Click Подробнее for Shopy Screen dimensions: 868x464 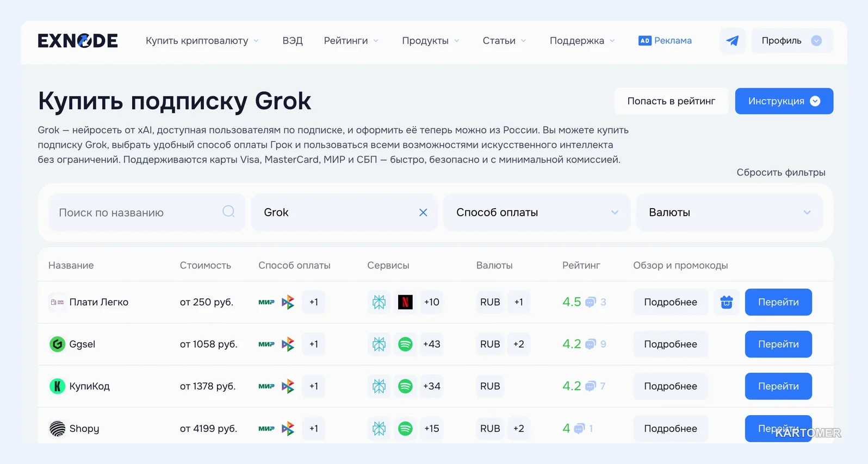[671, 429]
